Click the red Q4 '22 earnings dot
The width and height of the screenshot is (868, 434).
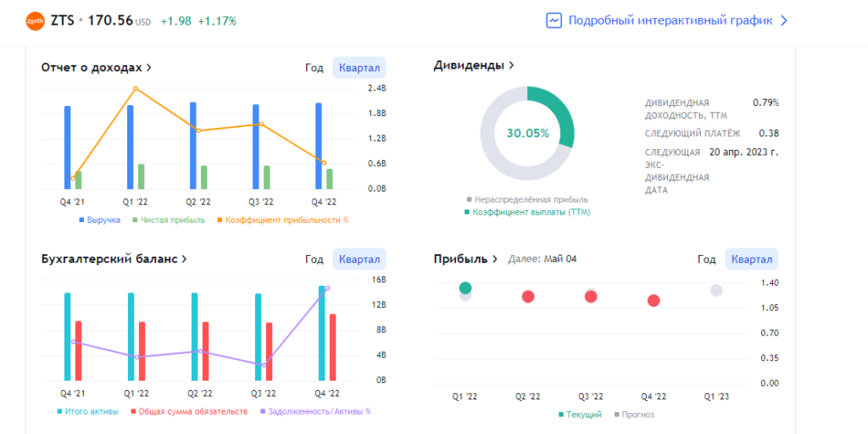tap(654, 301)
